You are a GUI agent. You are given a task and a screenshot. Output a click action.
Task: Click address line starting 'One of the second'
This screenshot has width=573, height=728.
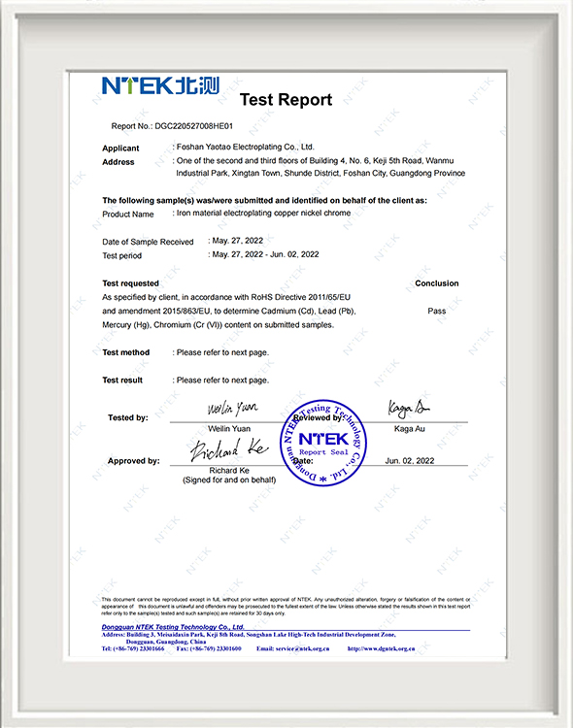[x=315, y=160]
